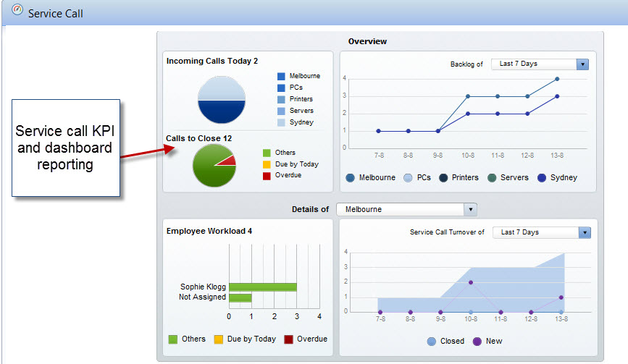The height and width of the screenshot is (364, 628).
Task: Toggle Melbourne series in backlog legend
Action: tap(351, 177)
